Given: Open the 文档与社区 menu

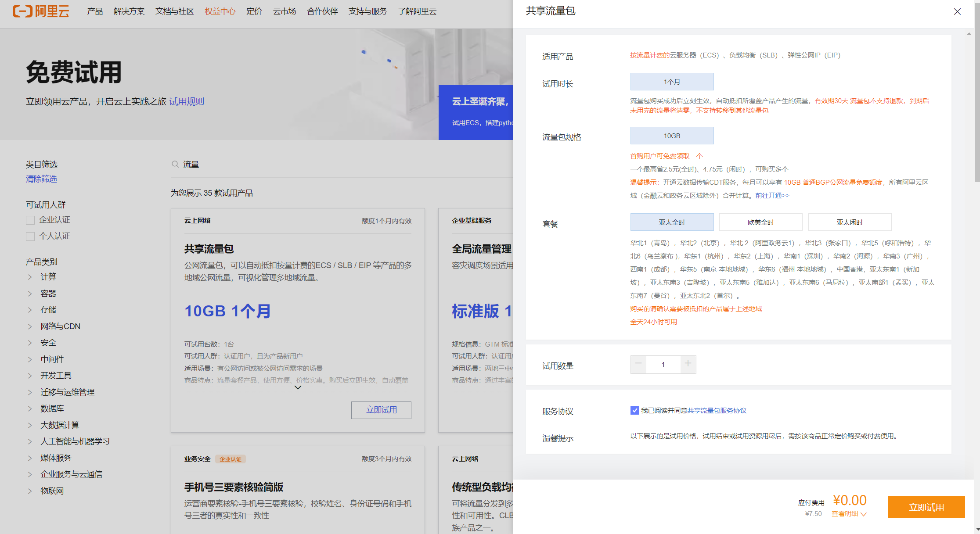Looking at the screenshot, I should pyautogui.click(x=175, y=11).
